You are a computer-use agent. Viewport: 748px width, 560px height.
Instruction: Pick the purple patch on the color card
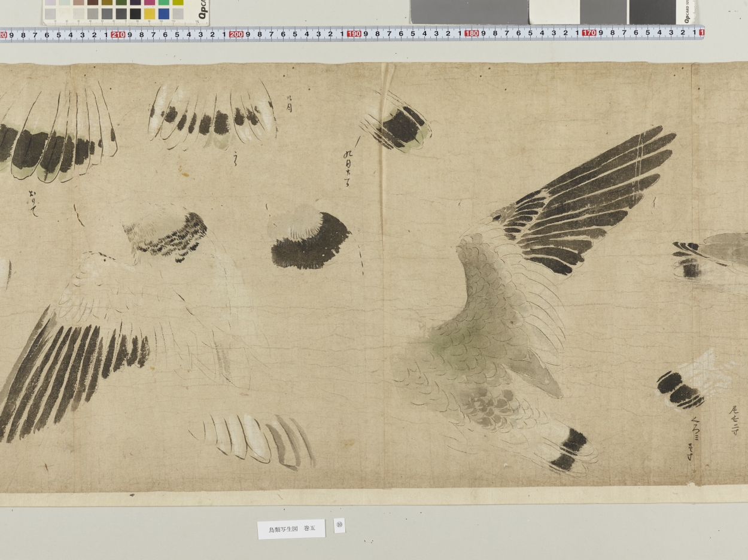click(x=135, y=2)
